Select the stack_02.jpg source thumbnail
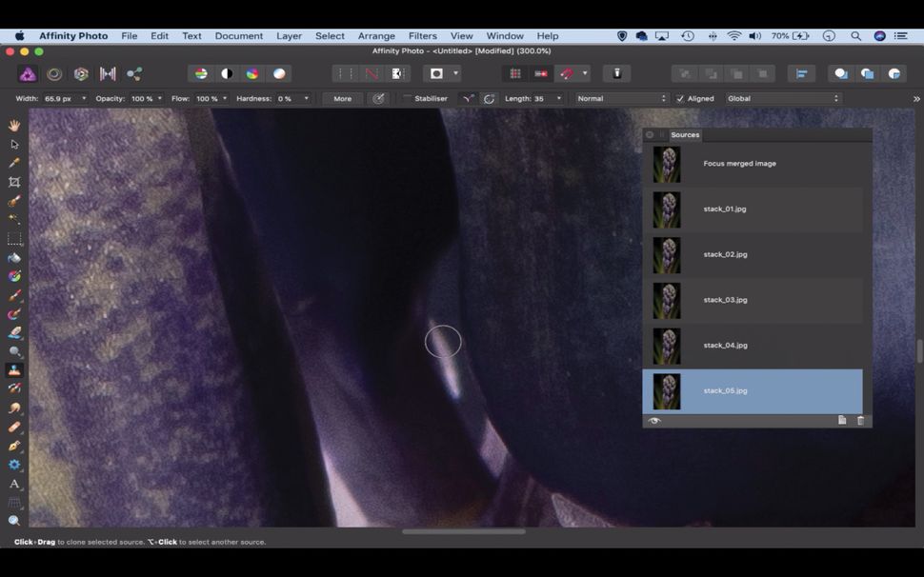This screenshot has height=577, width=924. pos(667,254)
